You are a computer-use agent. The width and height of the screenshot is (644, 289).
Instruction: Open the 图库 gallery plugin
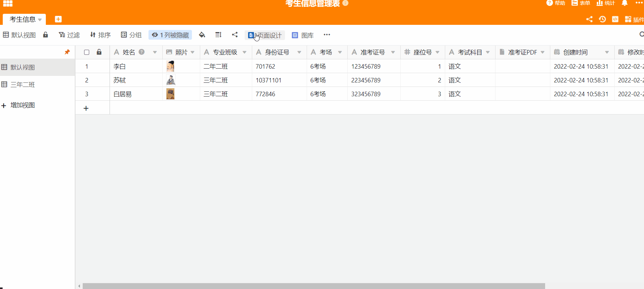pos(303,35)
